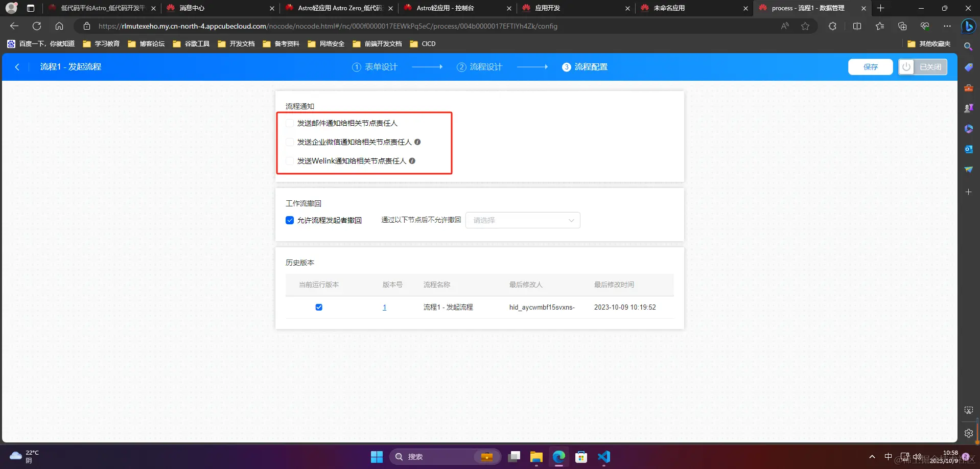Open browser extensions icon
The height and width of the screenshot is (469, 980).
[x=832, y=26]
